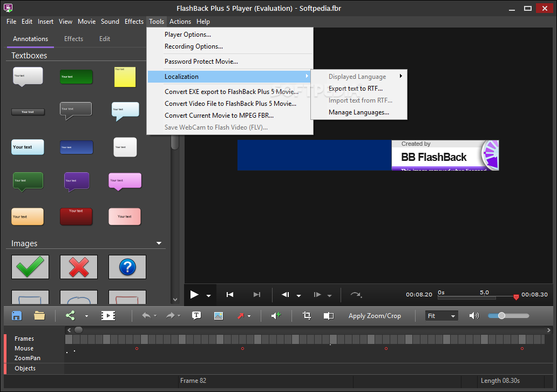Click Player Options... menu entry
This screenshot has width=557, height=392.
(x=230, y=35)
